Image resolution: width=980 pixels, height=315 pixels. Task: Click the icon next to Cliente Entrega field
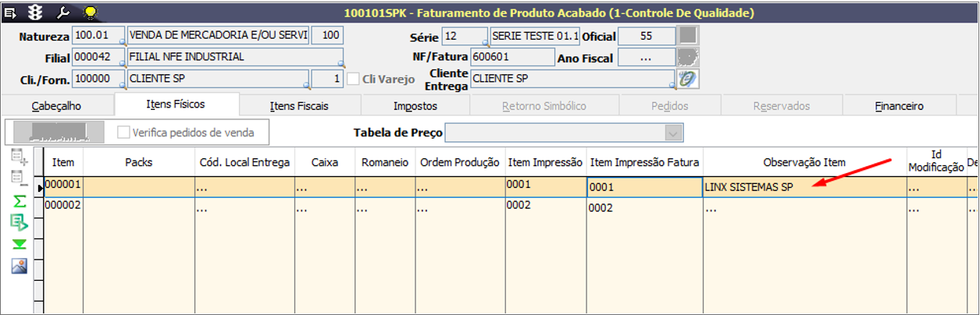tap(688, 79)
